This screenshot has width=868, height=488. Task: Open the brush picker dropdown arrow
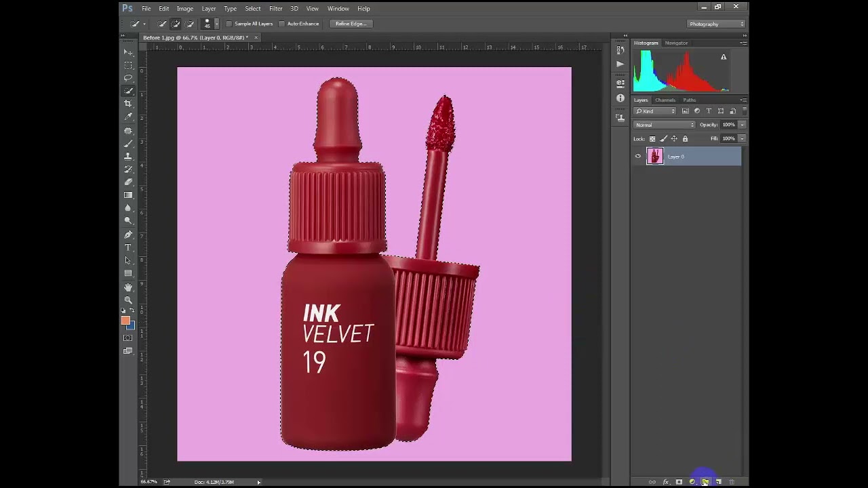tap(216, 24)
